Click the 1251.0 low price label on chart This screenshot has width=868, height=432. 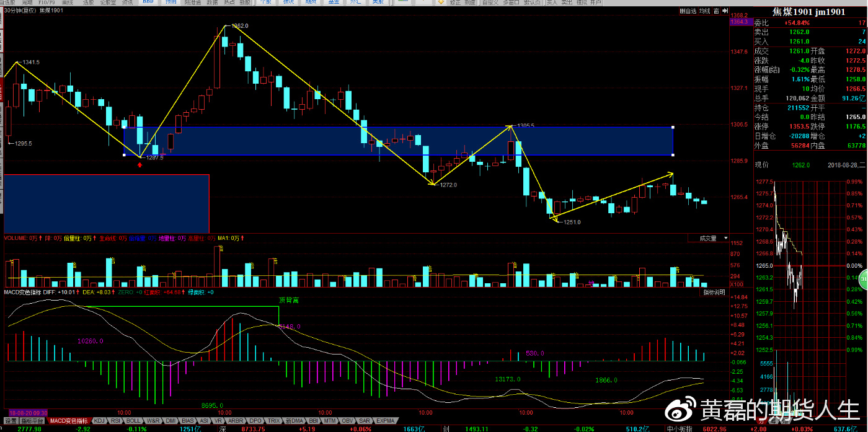[x=572, y=222]
